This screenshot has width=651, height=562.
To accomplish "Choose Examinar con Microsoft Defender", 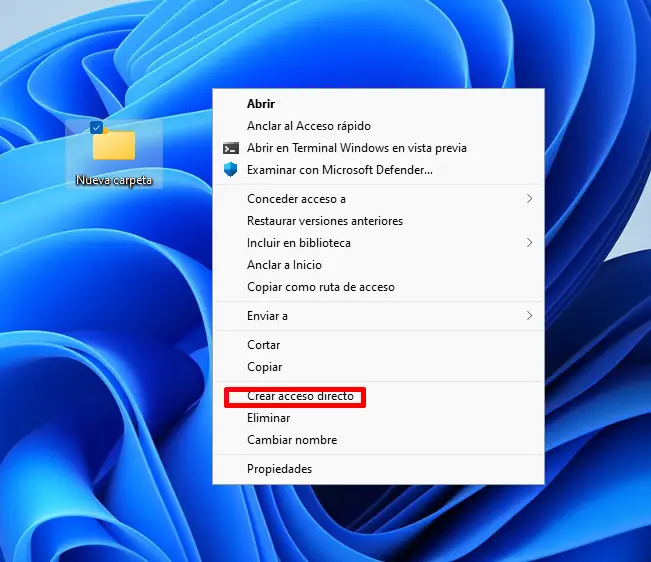I will pos(378,170).
